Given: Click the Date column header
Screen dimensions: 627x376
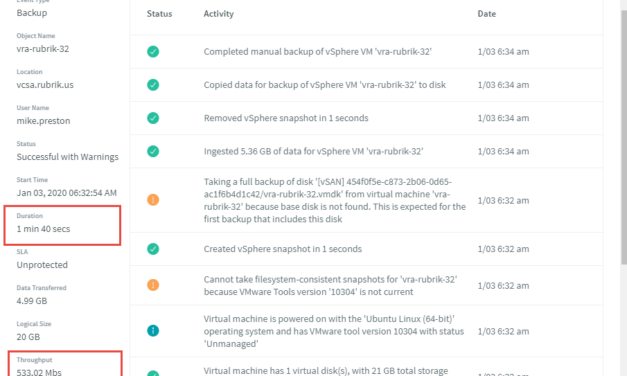Looking at the screenshot, I should coord(487,14).
